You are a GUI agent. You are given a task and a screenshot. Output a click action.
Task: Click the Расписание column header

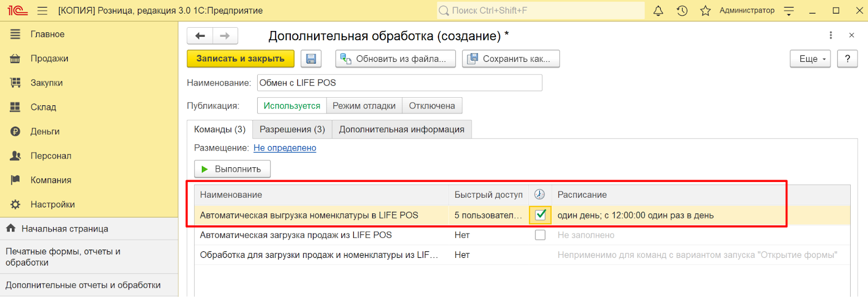pyautogui.click(x=701, y=194)
